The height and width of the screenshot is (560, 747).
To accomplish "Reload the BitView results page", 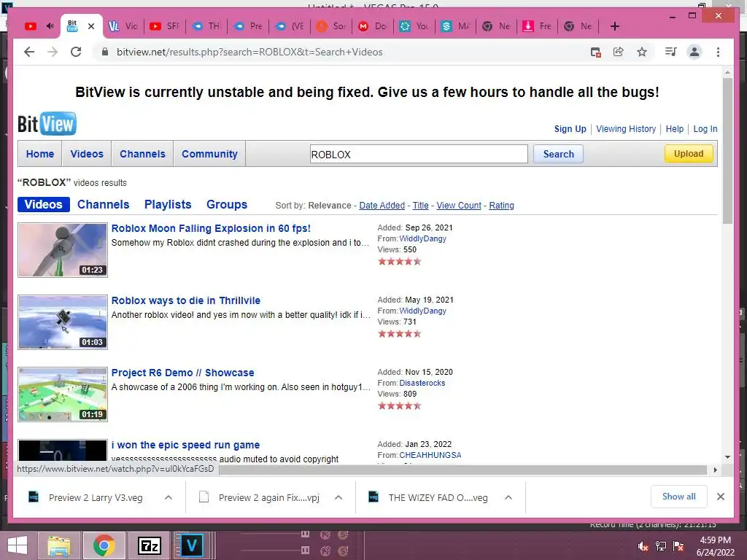I will click(76, 52).
